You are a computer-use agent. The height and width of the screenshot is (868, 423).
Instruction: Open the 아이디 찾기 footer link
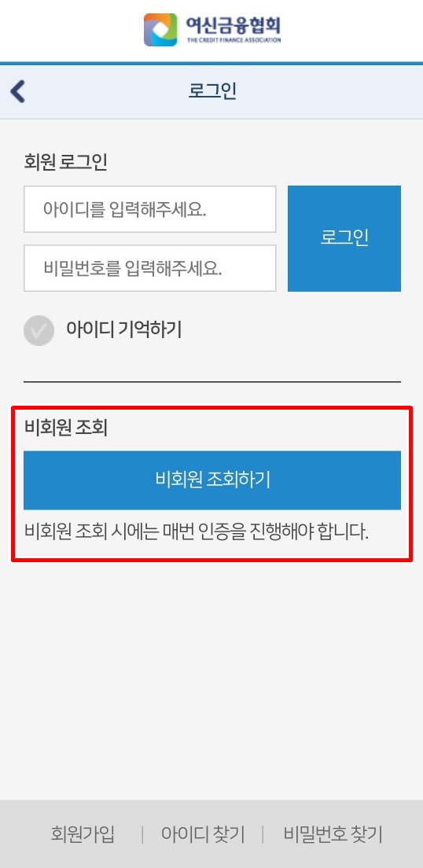[x=203, y=833]
